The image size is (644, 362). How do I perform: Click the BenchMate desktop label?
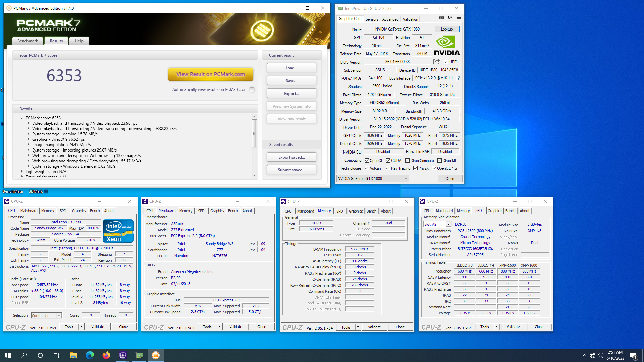point(13,191)
